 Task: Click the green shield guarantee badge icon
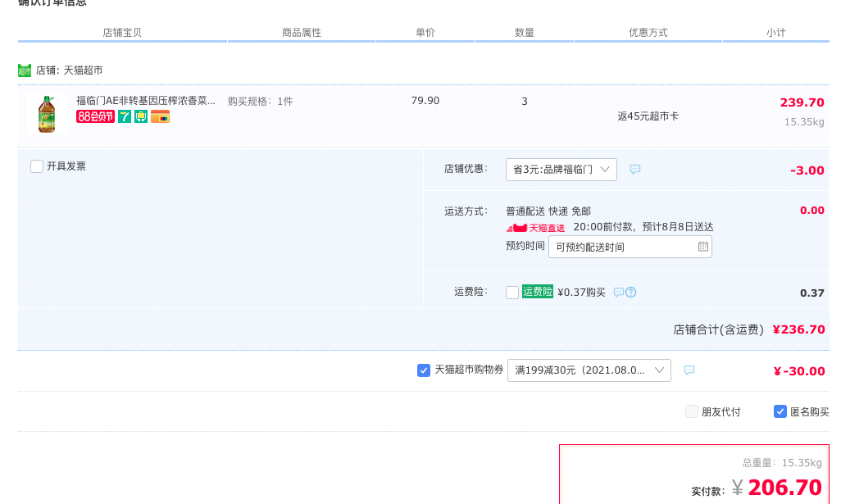coord(141,116)
